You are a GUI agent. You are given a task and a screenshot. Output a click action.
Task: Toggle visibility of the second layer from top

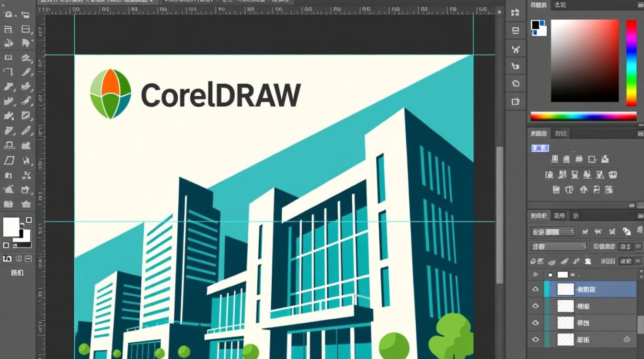(536, 306)
